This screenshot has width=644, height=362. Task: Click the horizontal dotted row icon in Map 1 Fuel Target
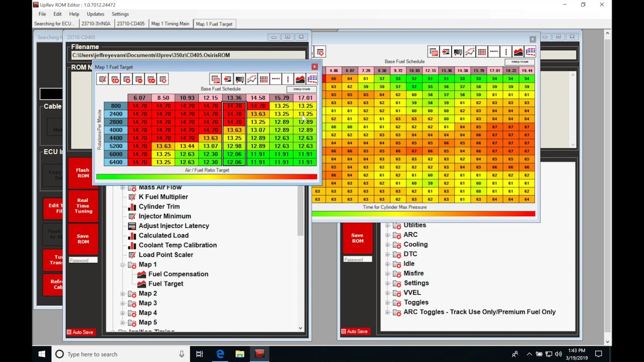[x=276, y=79]
